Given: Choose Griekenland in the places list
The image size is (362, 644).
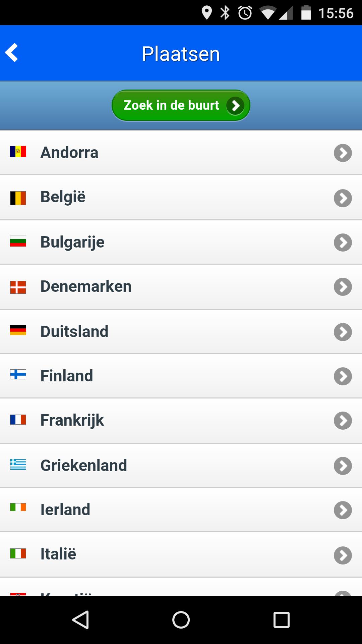Looking at the screenshot, I should click(x=84, y=466).
